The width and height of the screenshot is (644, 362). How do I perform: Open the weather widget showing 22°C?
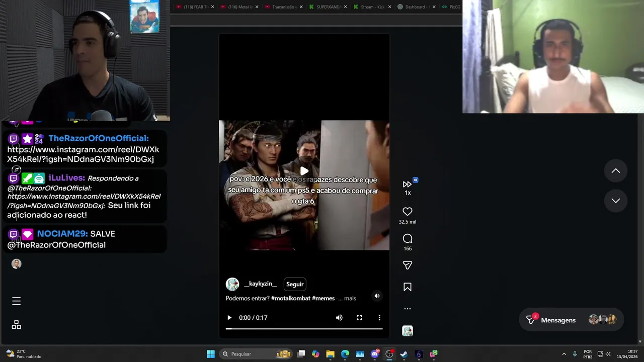[24, 354]
